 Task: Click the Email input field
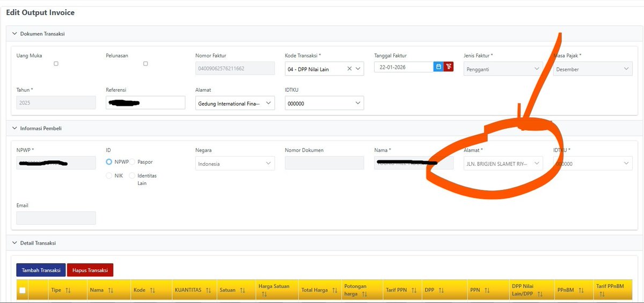coord(56,218)
